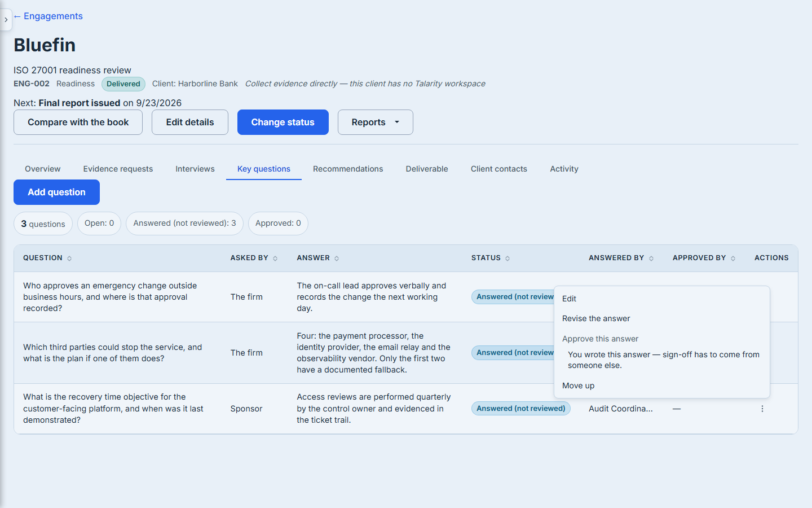
Task: Click the Approve this answer item
Action: (662, 339)
